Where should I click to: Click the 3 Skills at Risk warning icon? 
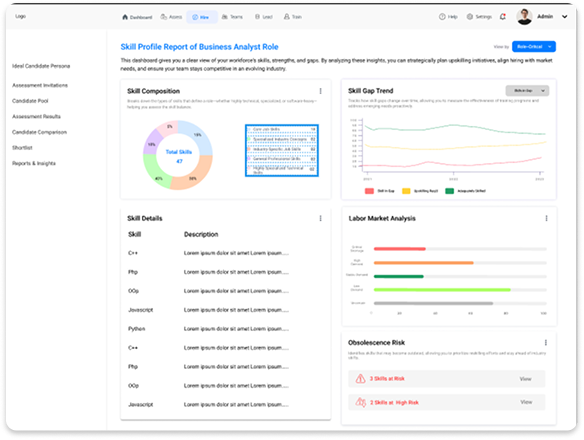click(360, 379)
